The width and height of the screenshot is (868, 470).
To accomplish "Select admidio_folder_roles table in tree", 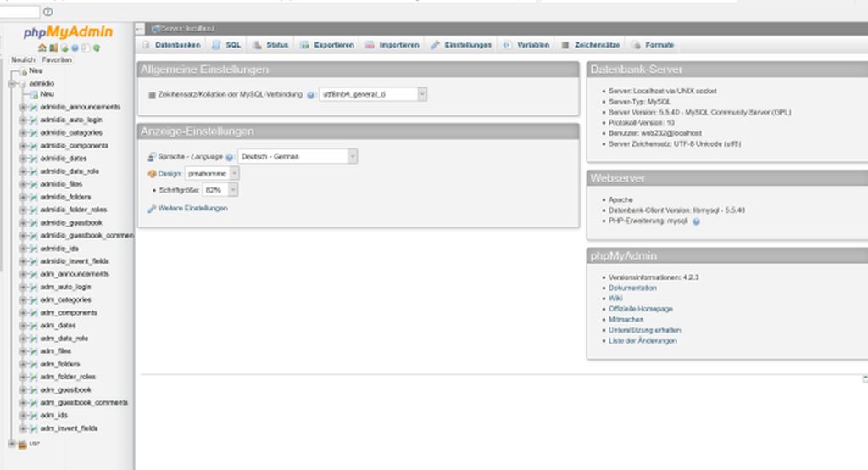I will pyautogui.click(x=73, y=210).
